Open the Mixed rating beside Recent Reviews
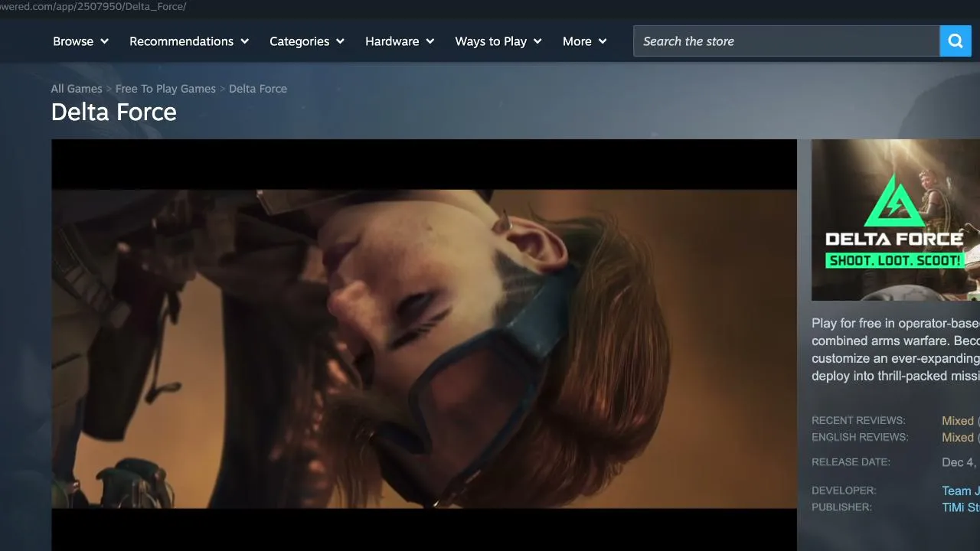 pyautogui.click(x=958, y=421)
